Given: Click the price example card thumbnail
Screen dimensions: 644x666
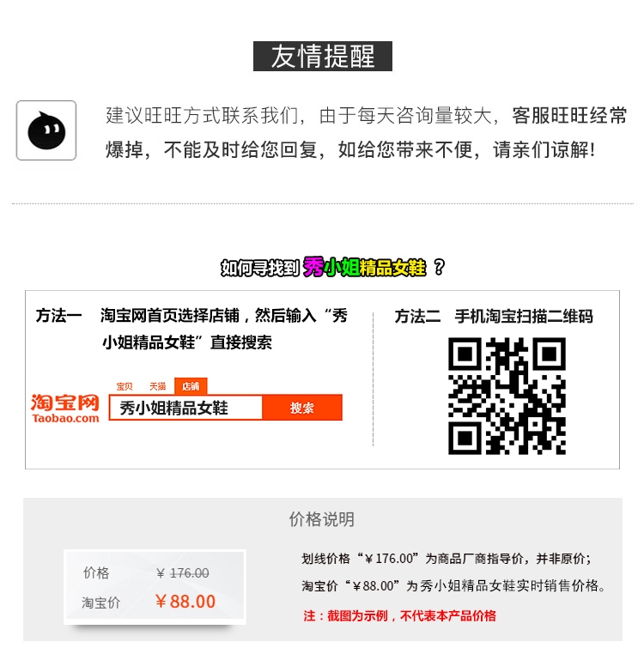Looking at the screenshot, I should click(x=155, y=587).
